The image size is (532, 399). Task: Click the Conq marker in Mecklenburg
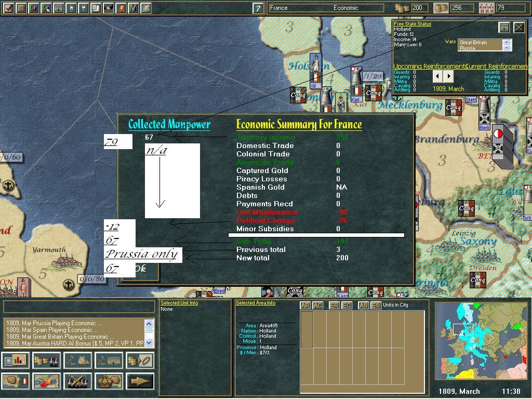coord(453,107)
